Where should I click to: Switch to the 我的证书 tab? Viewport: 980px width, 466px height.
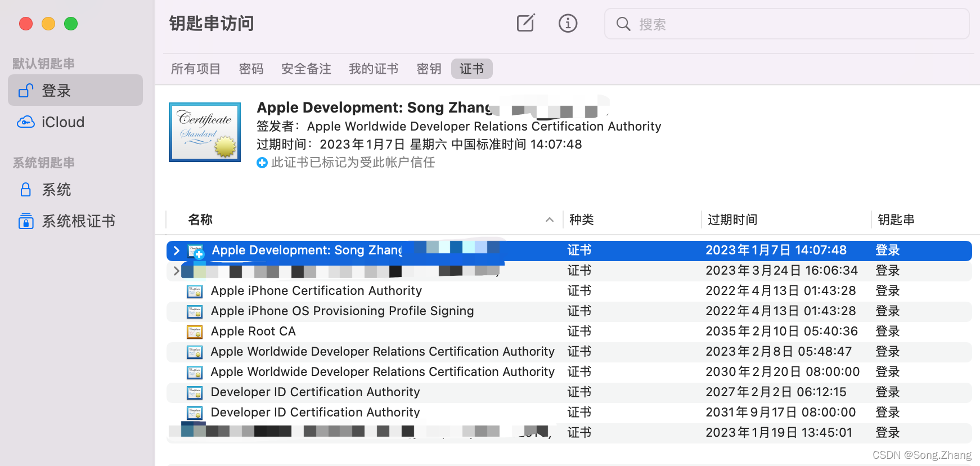tap(374, 69)
